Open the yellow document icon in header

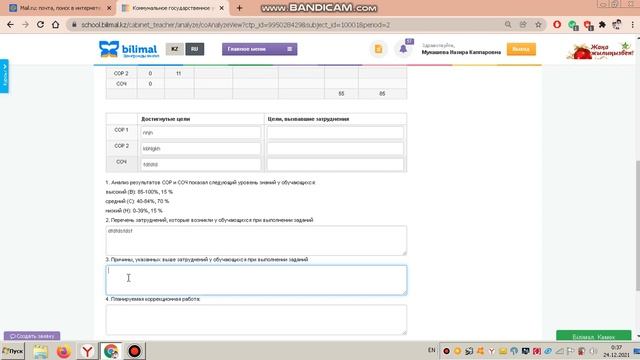tap(378, 49)
